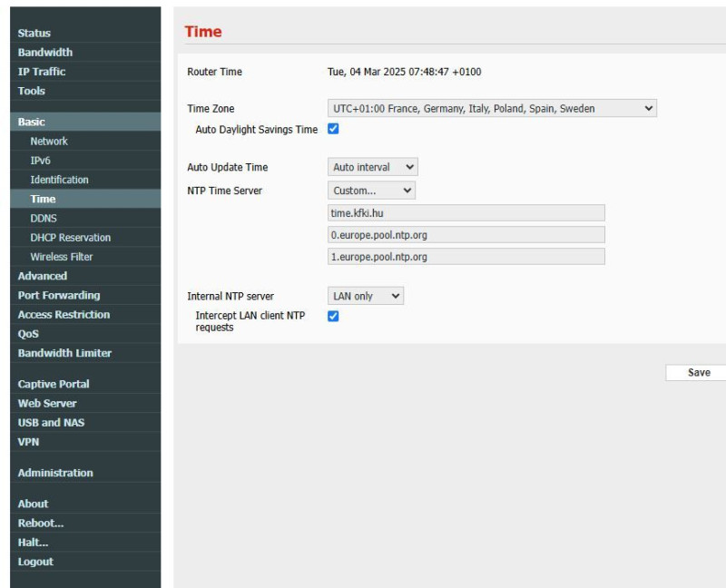Edit the 1.europe.pool.ntp.org field
726x588 pixels.
coord(466,257)
